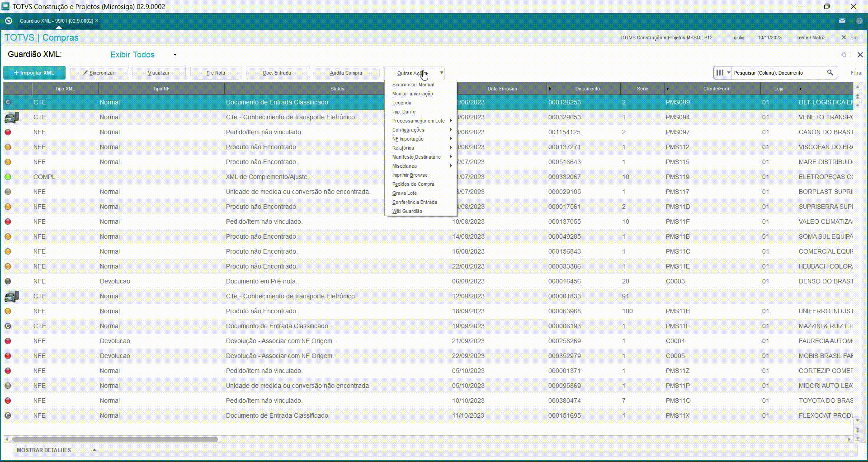The height and width of the screenshot is (462, 868).
Task: Expand the MOSTRAR DETALHES panel
Action: coord(94,450)
